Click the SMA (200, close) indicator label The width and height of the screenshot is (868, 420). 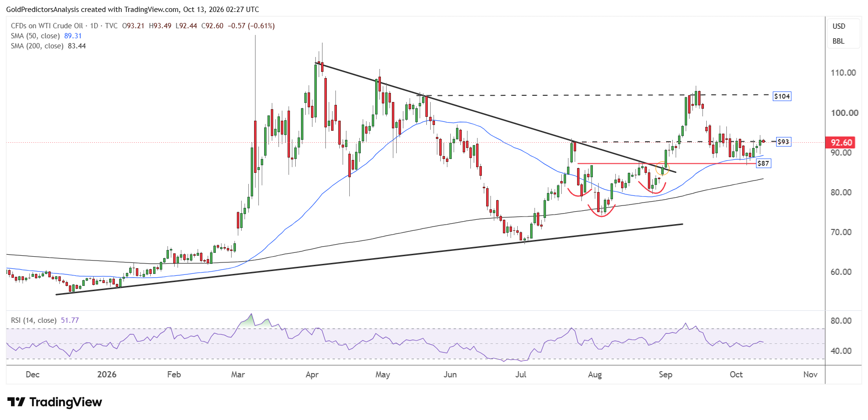(37, 46)
